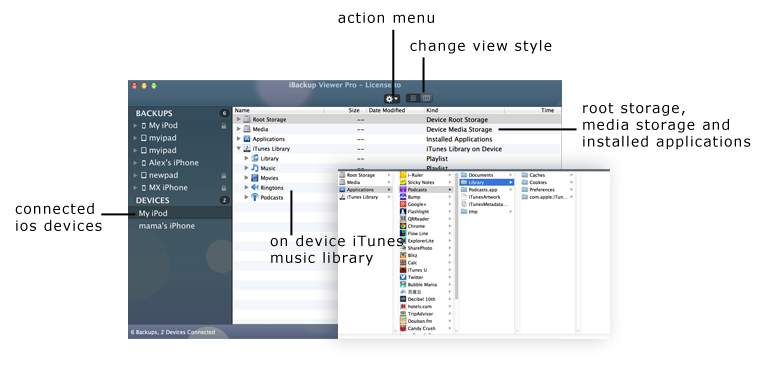Expand the Ringtons node
764x366 pixels.
pos(247,188)
